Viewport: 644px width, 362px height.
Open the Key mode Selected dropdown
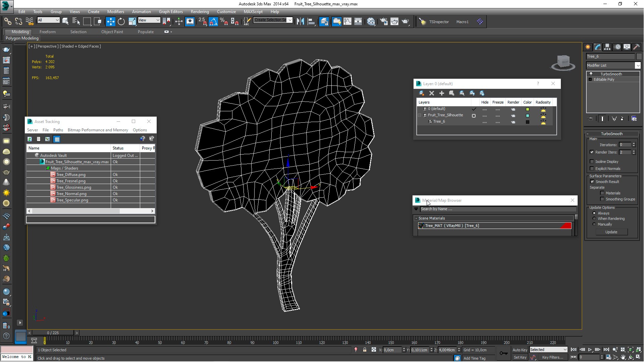point(548,350)
